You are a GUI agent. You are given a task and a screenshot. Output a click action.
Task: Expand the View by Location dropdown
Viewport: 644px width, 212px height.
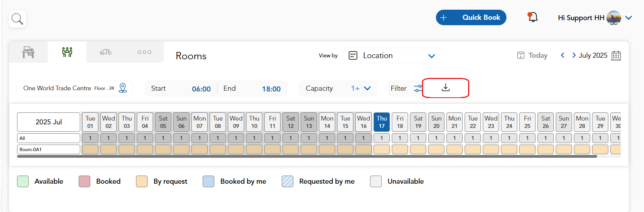(392, 55)
